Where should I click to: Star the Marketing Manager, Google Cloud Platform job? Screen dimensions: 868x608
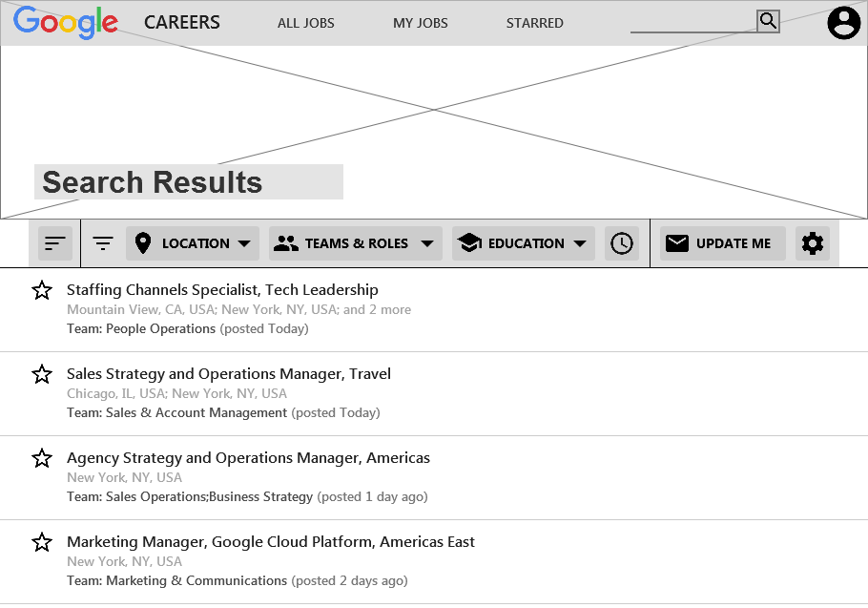42,542
